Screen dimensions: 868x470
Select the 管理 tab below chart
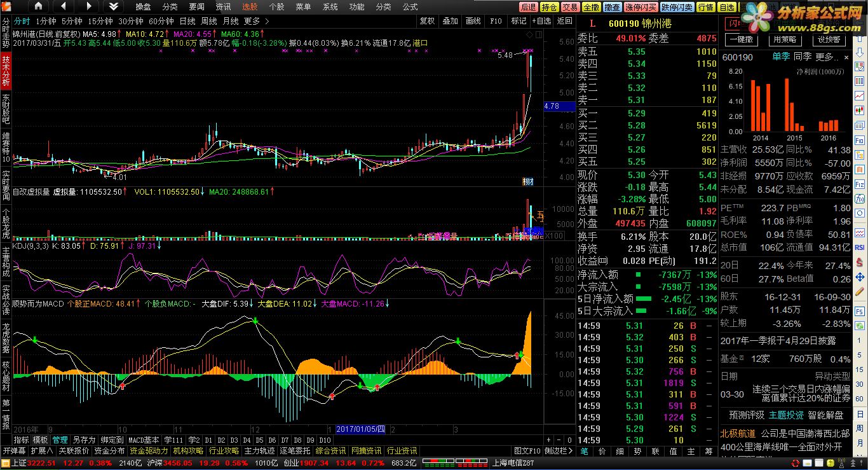[60, 439]
